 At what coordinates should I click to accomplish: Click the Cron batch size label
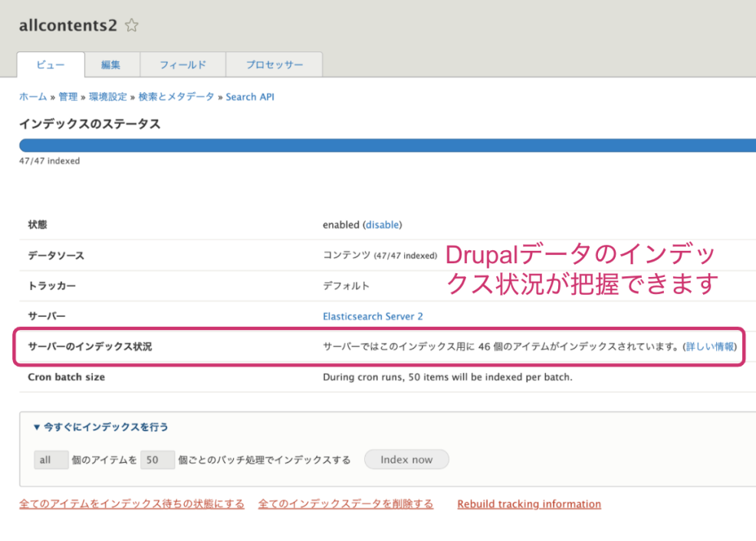(67, 378)
